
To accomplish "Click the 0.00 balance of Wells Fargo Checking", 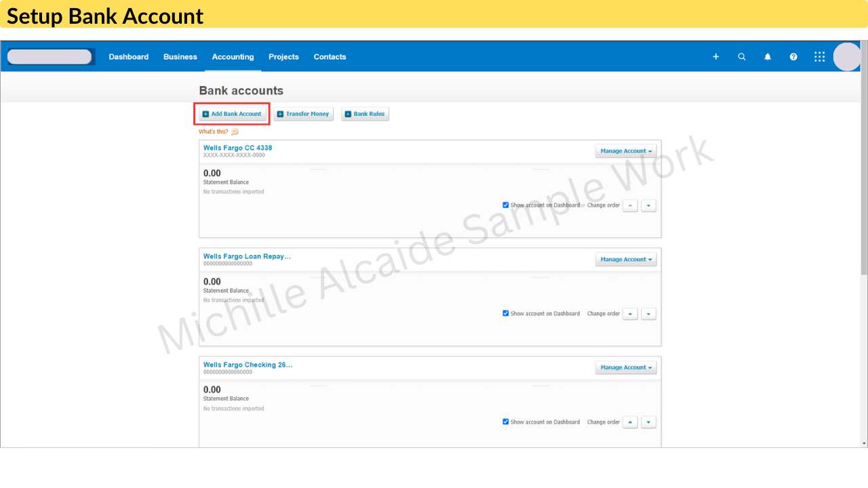I will coord(212,390).
